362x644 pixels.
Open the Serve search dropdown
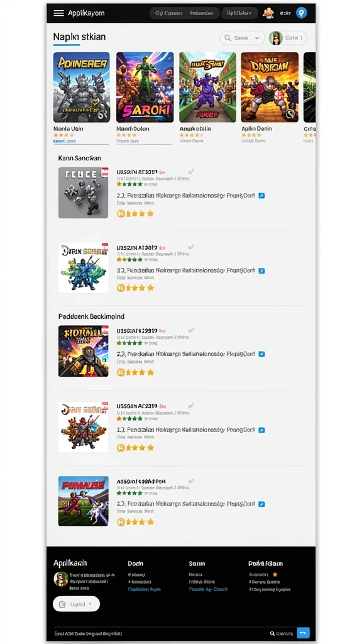[x=242, y=38]
